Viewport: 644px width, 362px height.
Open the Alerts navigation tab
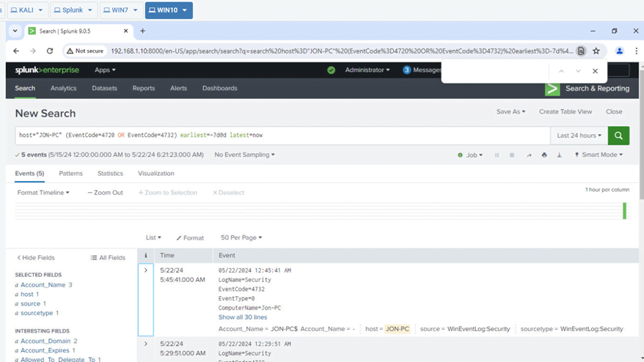(178, 88)
